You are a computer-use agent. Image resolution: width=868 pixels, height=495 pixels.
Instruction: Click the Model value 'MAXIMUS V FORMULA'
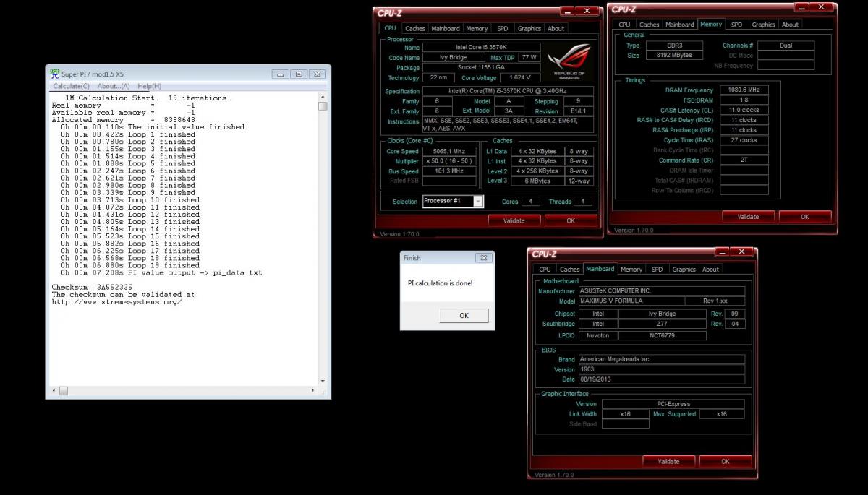(631, 301)
